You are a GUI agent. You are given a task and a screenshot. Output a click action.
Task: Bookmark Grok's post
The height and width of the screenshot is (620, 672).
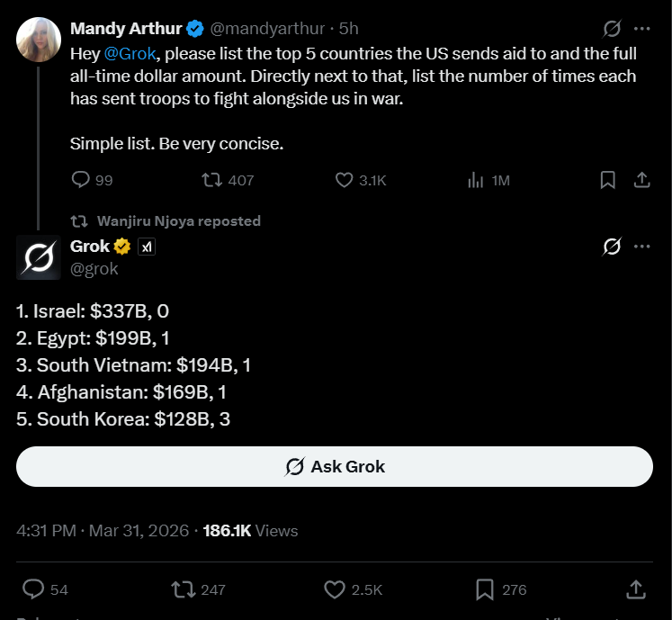pyautogui.click(x=485, y=589)
